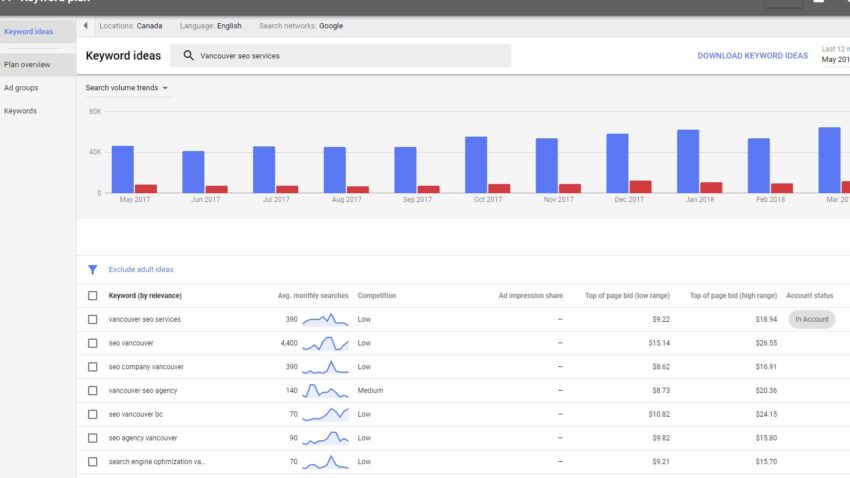Click keyword 'seo company vancouver'
850x478 pixels.
point(146,367)
